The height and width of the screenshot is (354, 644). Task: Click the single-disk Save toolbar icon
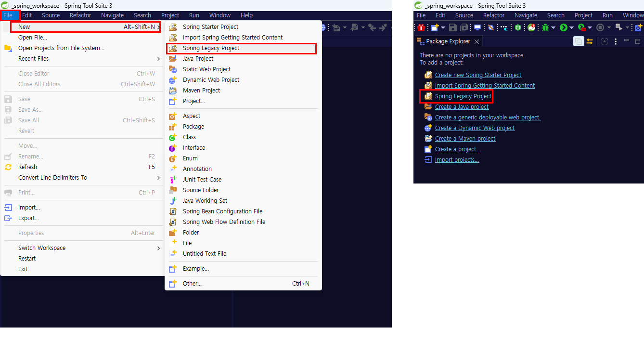(453, 27)
